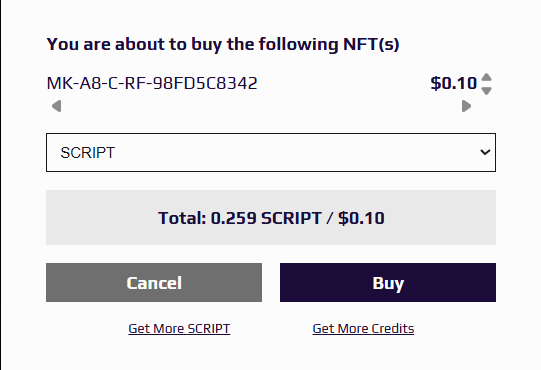Click the gray left triangle under the NFT name
The width and height of the screenshot is (541, 370).
pos(57,106)
